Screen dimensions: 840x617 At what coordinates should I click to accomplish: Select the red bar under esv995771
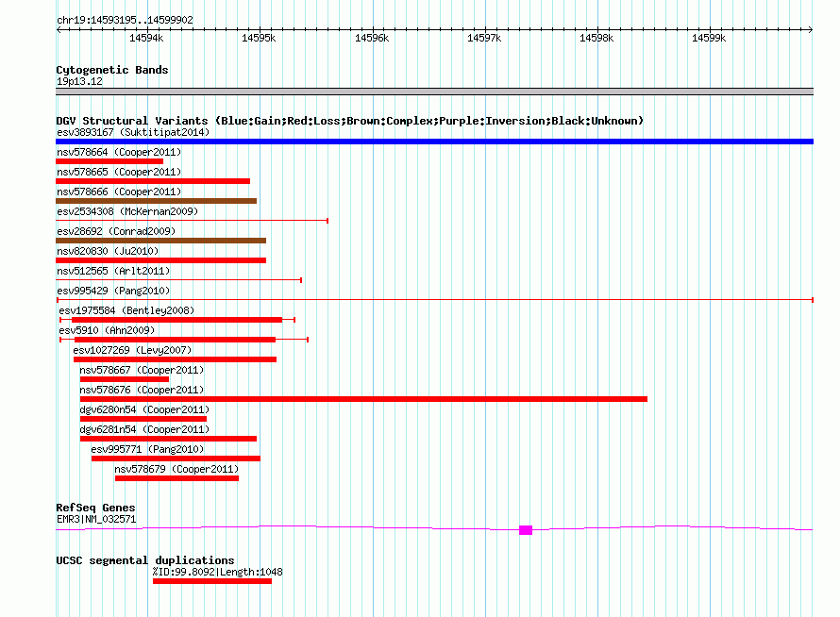(176, 459)
